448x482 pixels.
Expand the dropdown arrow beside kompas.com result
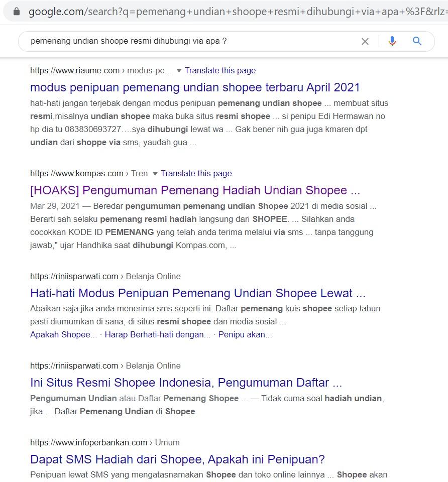click(155, 174)
